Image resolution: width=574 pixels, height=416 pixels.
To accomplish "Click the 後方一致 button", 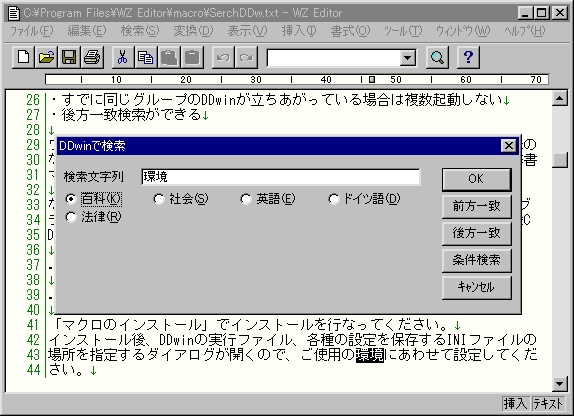I will point(476,233).
